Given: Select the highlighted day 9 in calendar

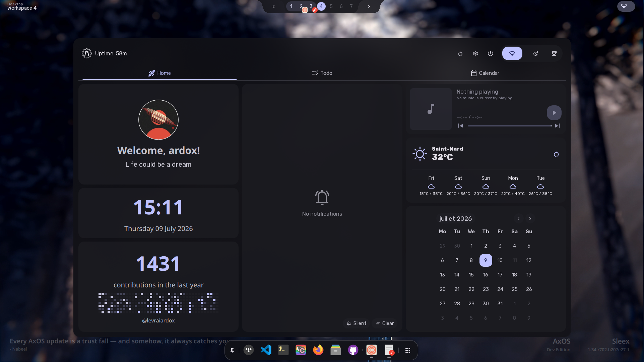Looking at the screenshot, I should pyautogui.click(x=486, y=260).
